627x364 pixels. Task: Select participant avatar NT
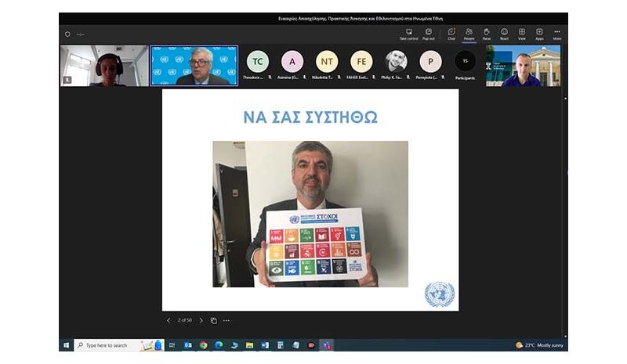(x=327, y=62)
